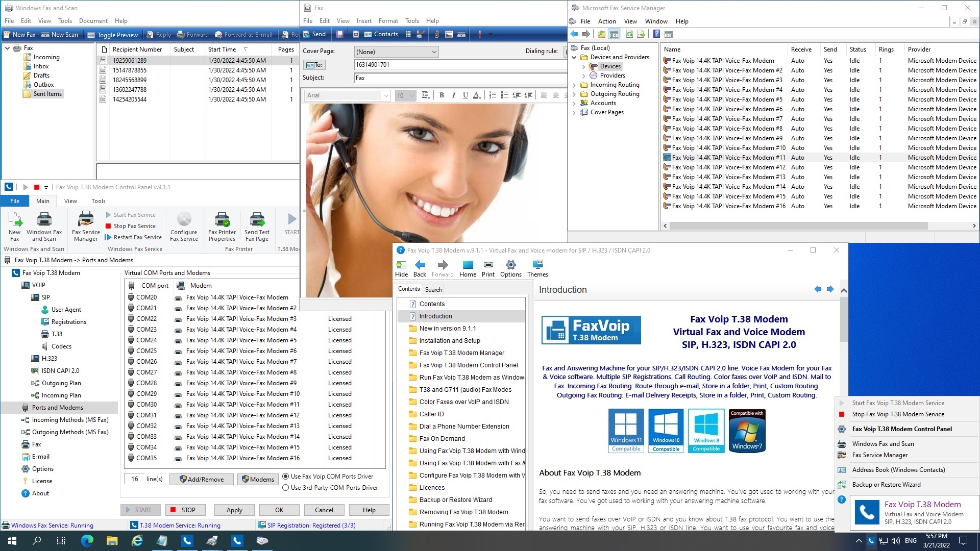Click the Contents tab in help panel

tap(408, 289)
